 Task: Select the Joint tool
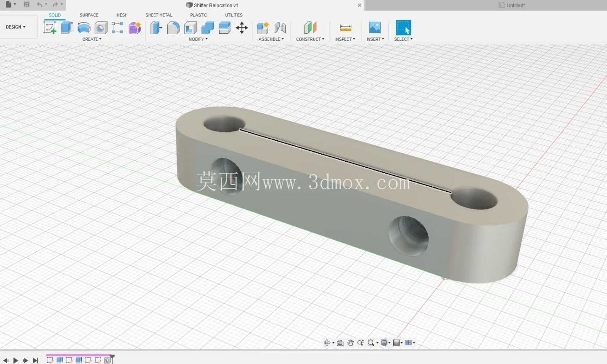click(x=280, y=28)
